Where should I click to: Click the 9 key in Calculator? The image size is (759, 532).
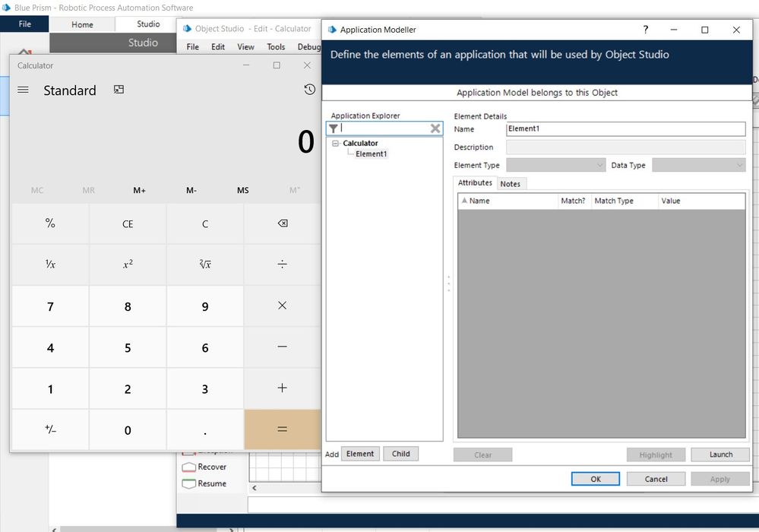click(205, 306)
